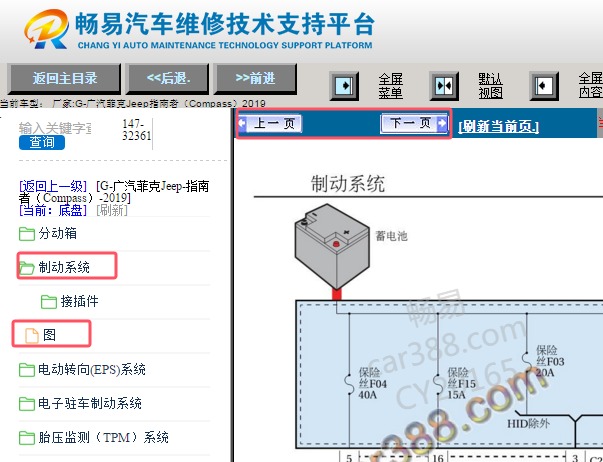The image size is (603, 462).
Task: Click the 蓄电池 label in diagram
Action: tap(391, 236)
